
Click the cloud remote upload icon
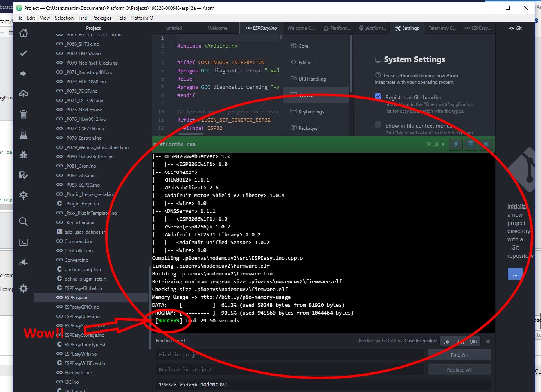(23, 94)
